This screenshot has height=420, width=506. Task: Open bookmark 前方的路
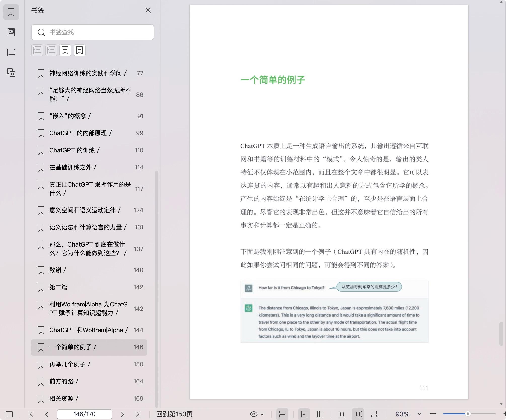(89, 381)
